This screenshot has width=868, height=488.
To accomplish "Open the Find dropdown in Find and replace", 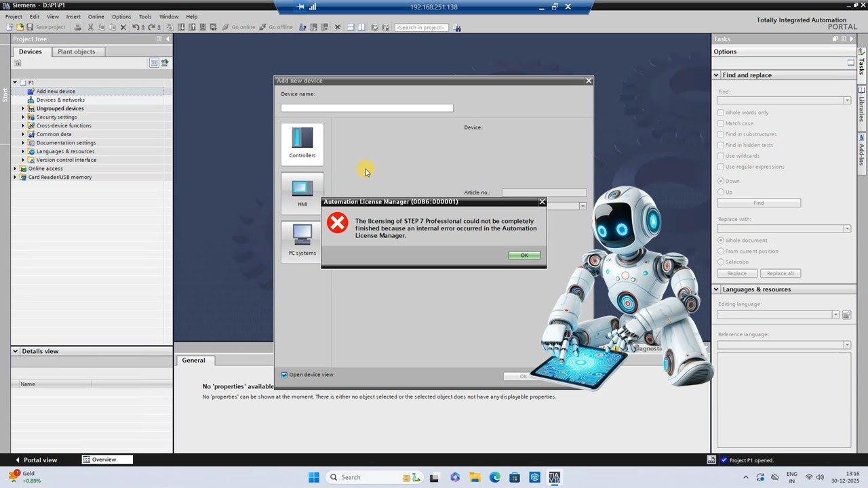I will (x=847, y=100).
